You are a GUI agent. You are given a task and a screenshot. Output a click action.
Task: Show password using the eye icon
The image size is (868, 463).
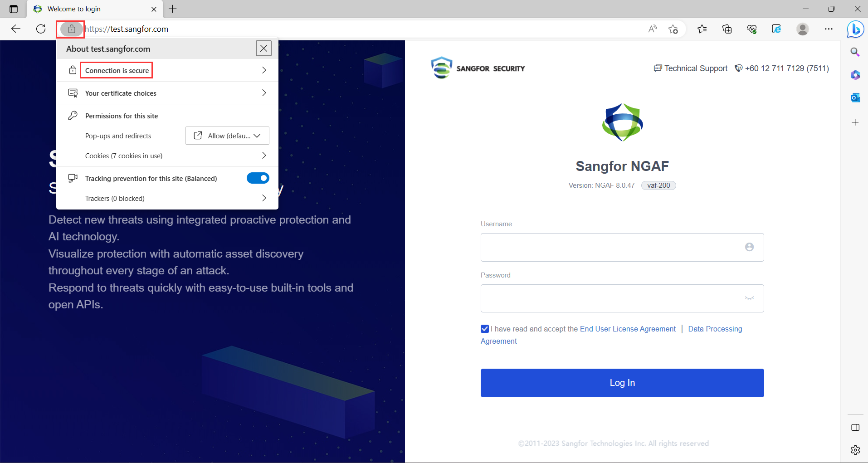pos(749,298)
